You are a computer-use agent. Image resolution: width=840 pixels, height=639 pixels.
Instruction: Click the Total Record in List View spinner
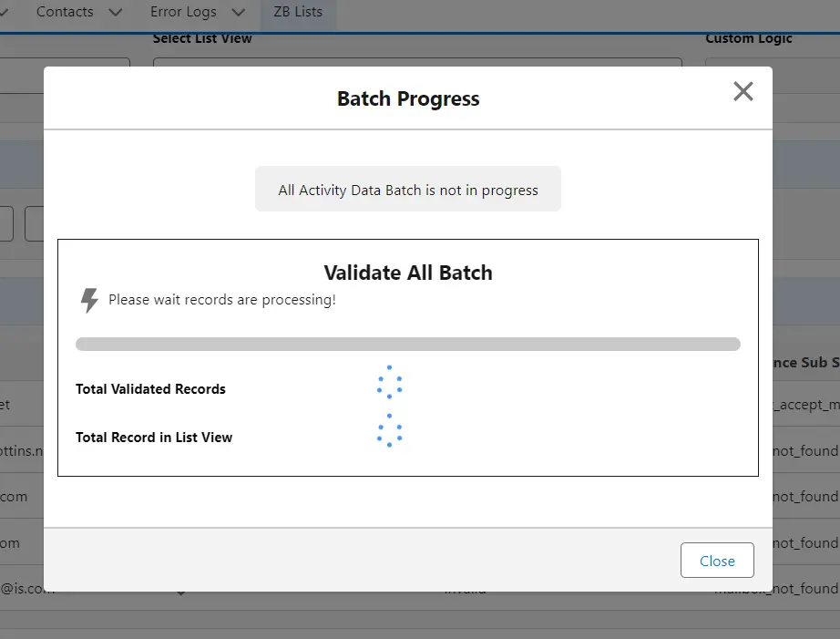click(x=390, y=431)
